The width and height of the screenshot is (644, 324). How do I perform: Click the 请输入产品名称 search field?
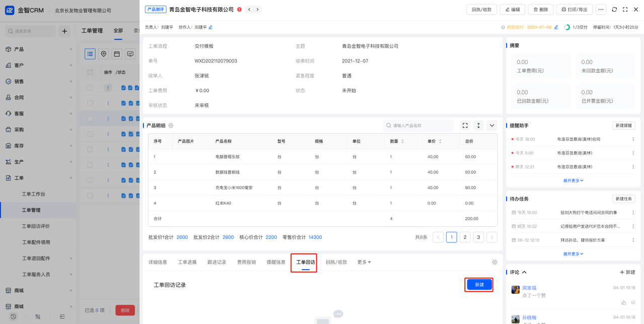[x=419, y=125]
